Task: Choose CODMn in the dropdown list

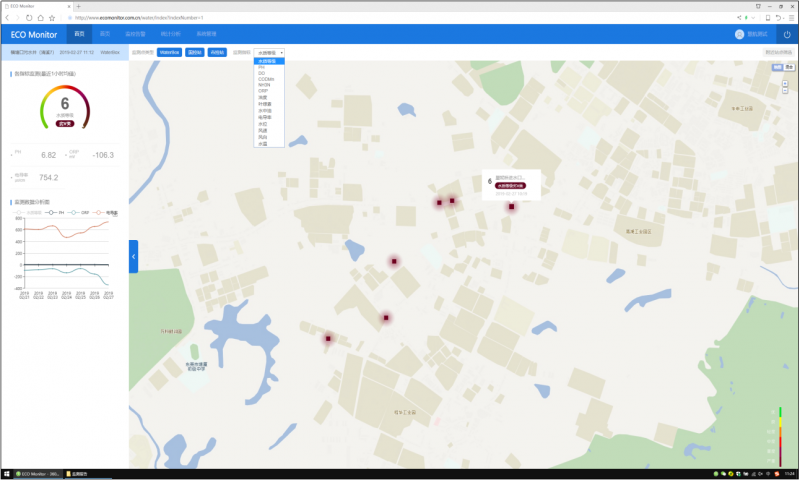Action: 269,79
